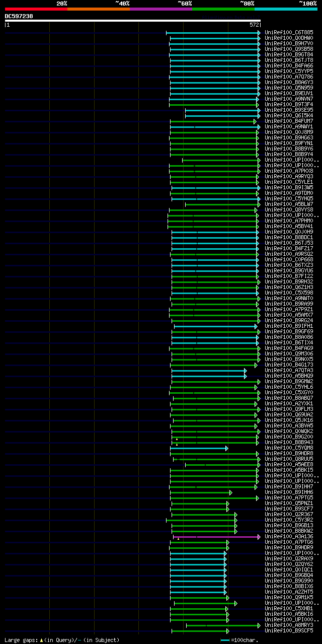The width and height of the screenshot is (322, 644).
Task: Click the white query sequence bar
Action: click(133, 21)
